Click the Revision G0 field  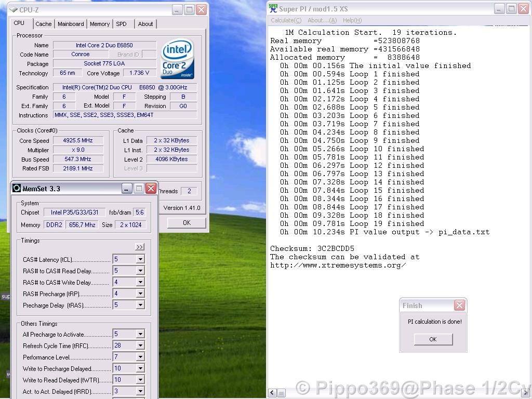tap(183, 106)
